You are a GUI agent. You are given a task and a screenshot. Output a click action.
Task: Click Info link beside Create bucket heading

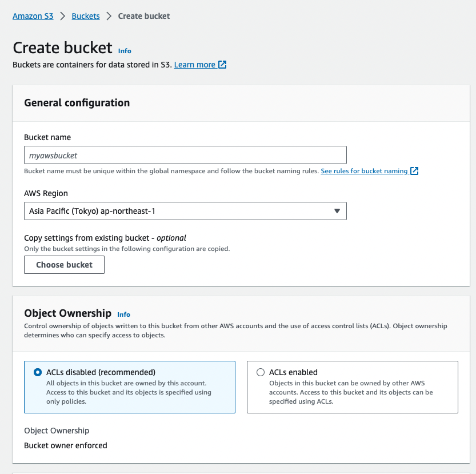point(125,51)
